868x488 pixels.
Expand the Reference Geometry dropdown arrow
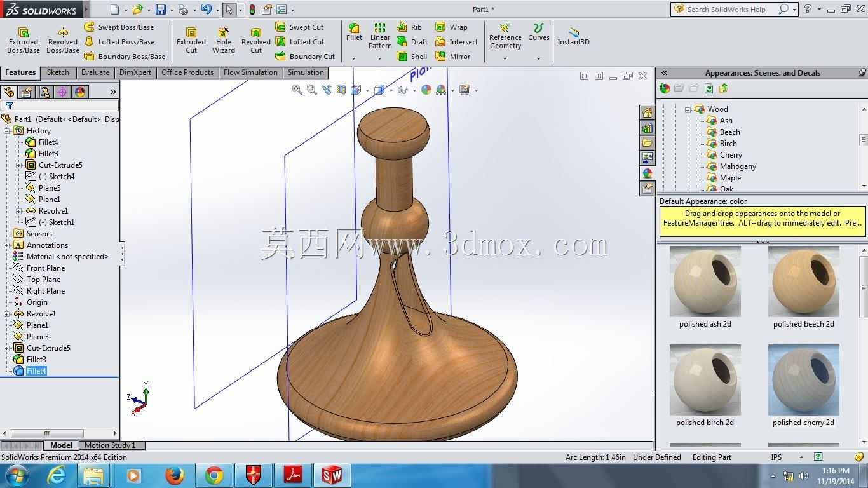click(x=505, y=58)
